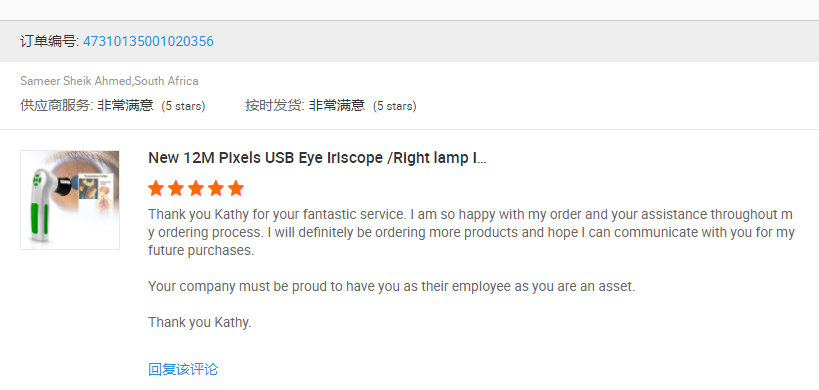
Task: Open the New 12M Pixels USB Eye Iriscope title
Action: 317,158
